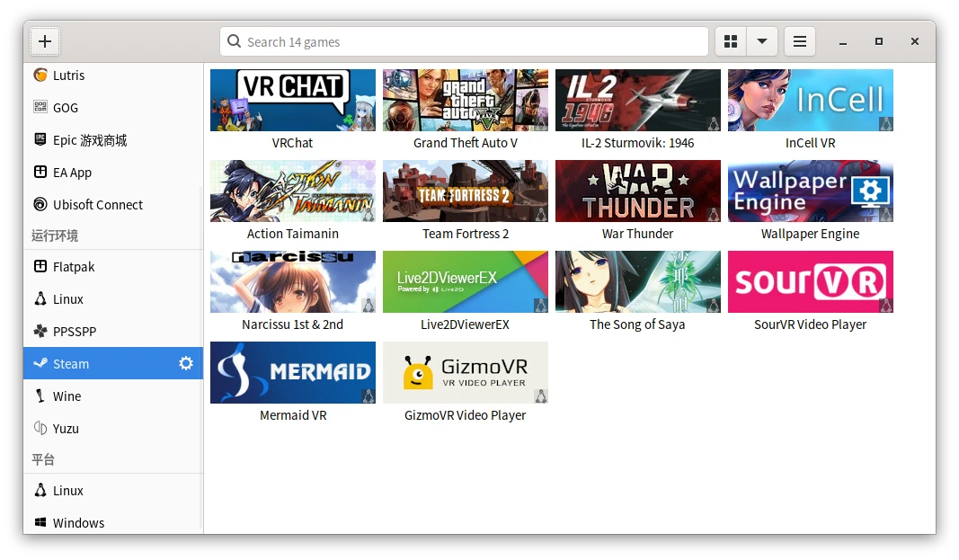Click the Wallpaper Engine banner
Viewport: 959px width, 560px height.
pyautogui.click(x=811, y=191)
